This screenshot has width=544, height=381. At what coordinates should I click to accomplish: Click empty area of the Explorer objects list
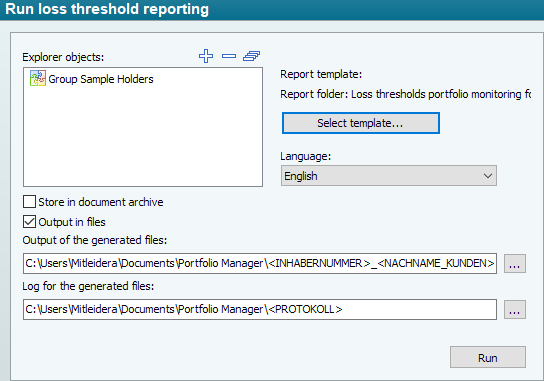[143, 139]
